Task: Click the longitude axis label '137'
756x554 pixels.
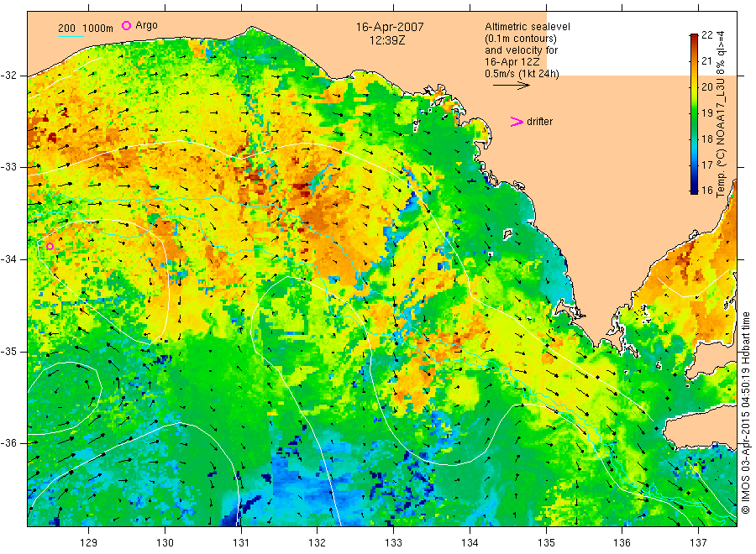Action: click(x=698, y=543)
